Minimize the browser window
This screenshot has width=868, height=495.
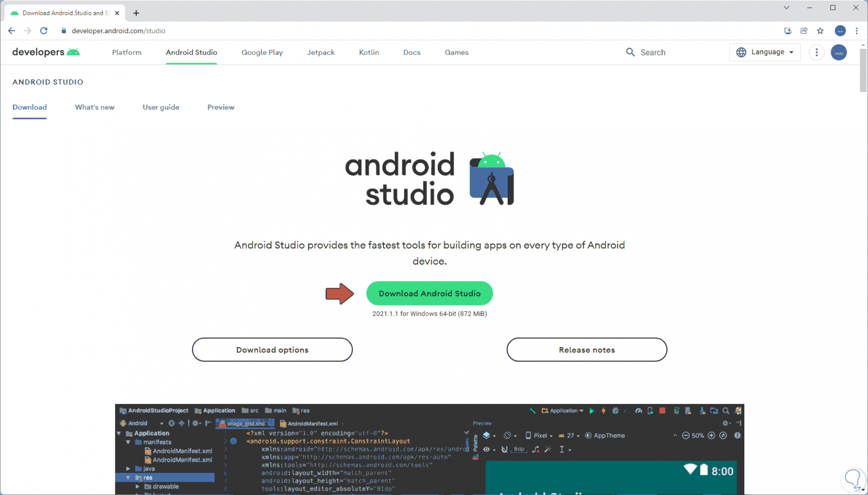pos(810,8)
